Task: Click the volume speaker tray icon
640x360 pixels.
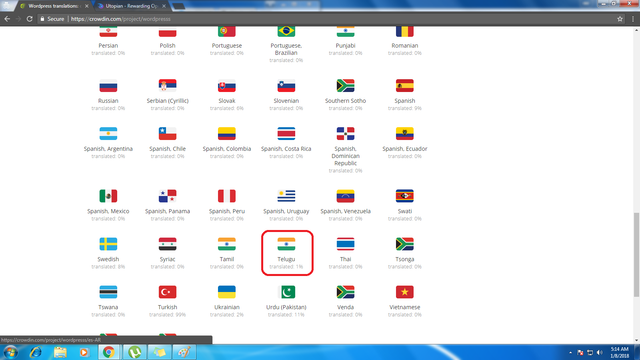Action: point(600,352)
